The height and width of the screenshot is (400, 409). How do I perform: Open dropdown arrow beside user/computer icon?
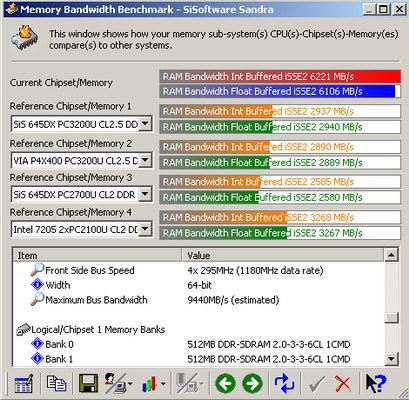130,384
